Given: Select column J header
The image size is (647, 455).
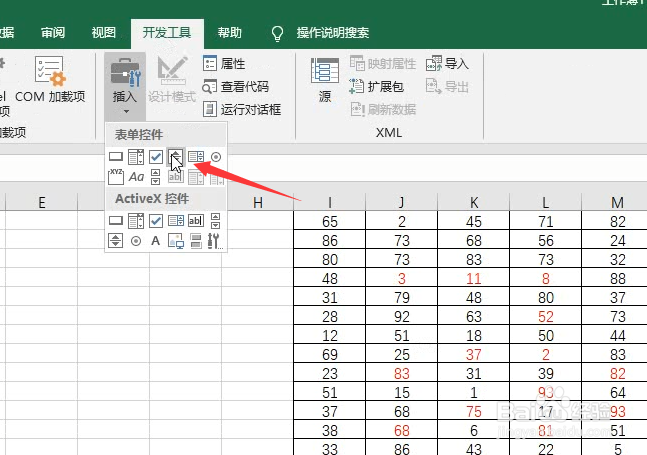Looking at the screenshot, I should (401, 203).
